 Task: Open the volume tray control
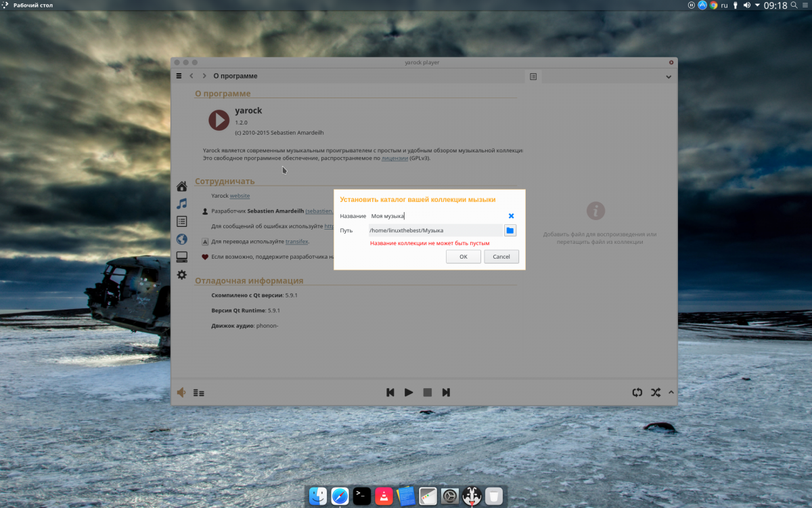coord(747,5)
